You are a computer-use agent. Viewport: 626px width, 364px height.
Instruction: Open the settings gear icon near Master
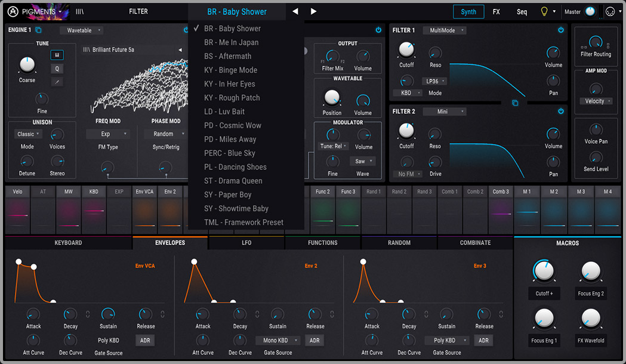pyautogui.click(x=610, y=12)
